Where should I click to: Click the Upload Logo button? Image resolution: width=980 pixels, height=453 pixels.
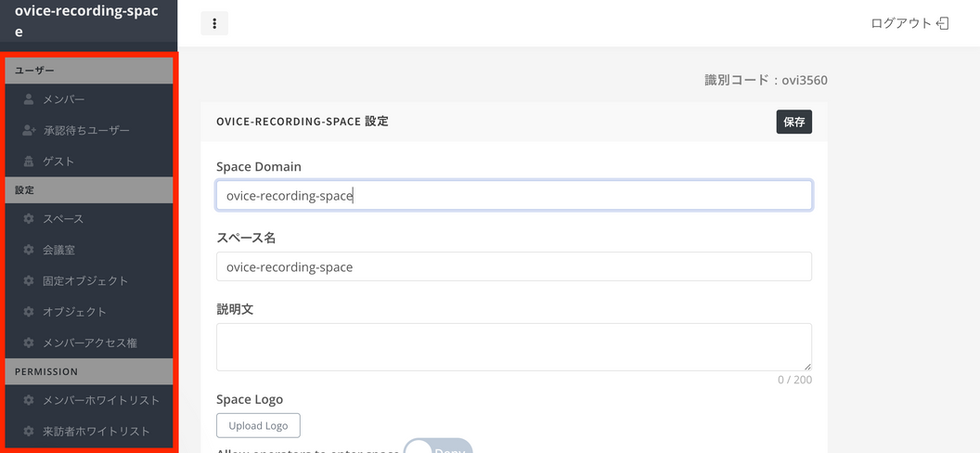pos(258,425)
